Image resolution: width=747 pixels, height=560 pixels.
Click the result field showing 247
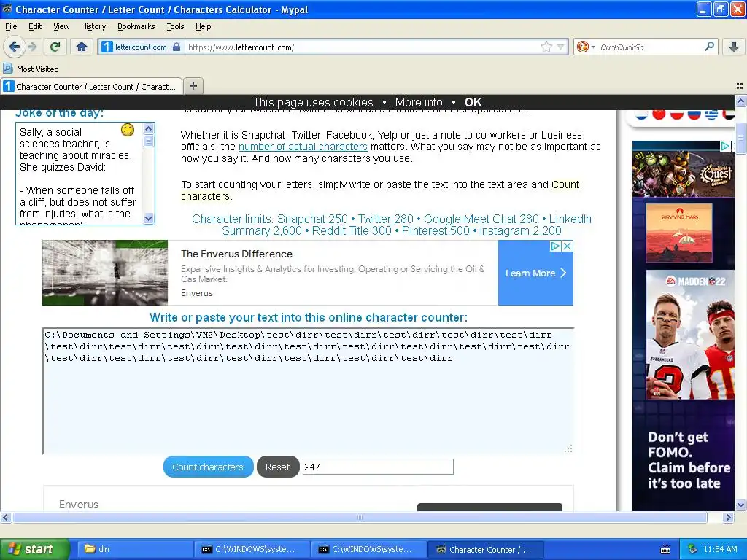click(379, 467)
